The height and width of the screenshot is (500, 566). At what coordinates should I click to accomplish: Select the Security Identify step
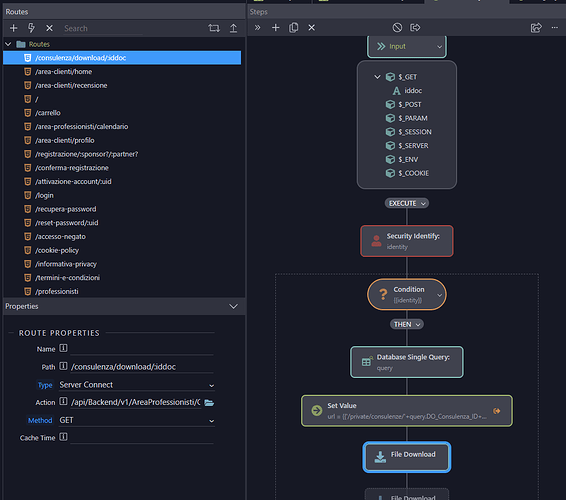pyautogui.click(x=407, y=241)
